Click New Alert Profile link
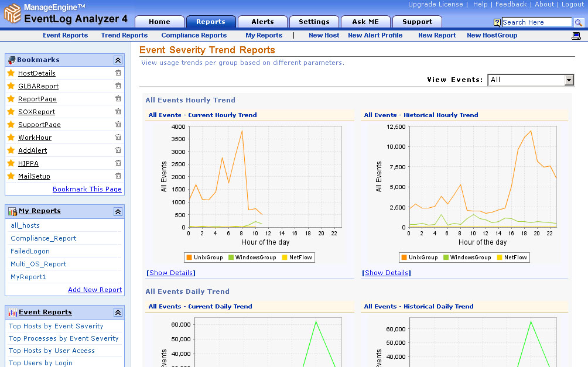Viewport: 588px width, 367px height. (375, 35)
